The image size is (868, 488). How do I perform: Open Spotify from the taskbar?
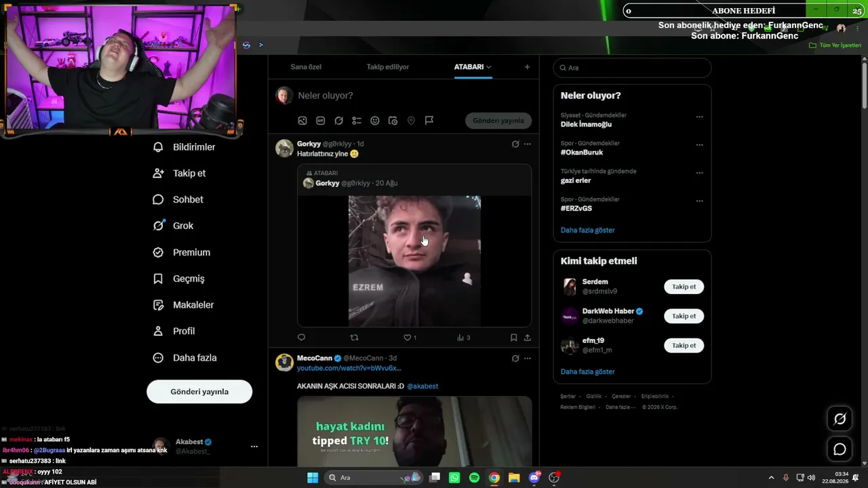click(x=474, y=478)
